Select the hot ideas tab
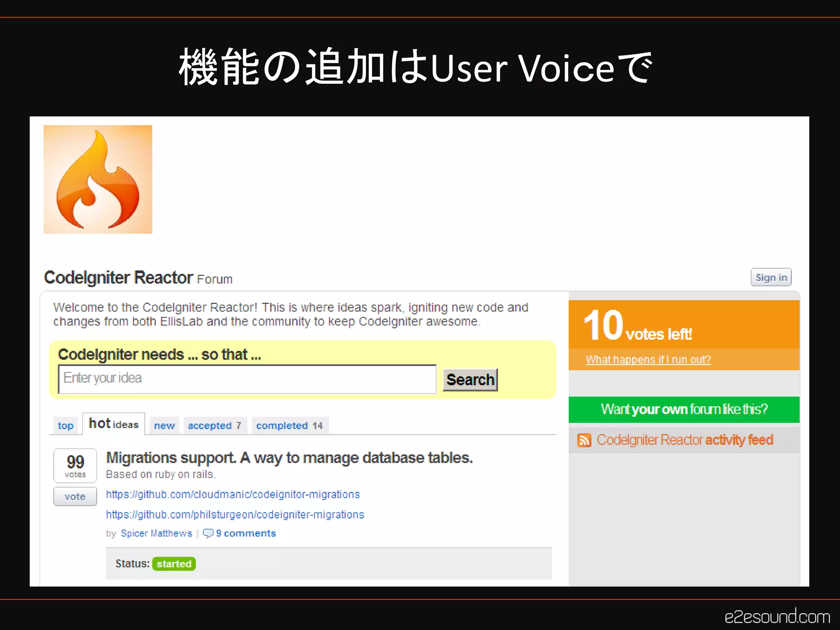Viewport: 840px width, 630px height. pyautogui.click(x=114, y=424)
